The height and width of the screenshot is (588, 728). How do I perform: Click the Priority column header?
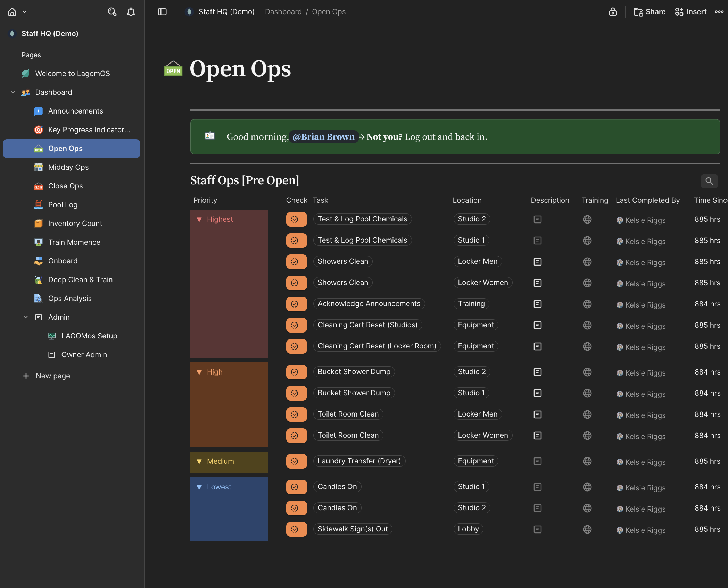pyautogui.click(x=205, y=200)
